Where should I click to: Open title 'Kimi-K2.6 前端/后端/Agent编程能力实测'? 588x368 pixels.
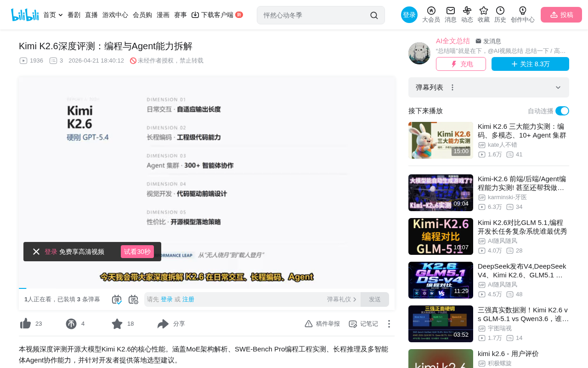click(x=522, y=183)
